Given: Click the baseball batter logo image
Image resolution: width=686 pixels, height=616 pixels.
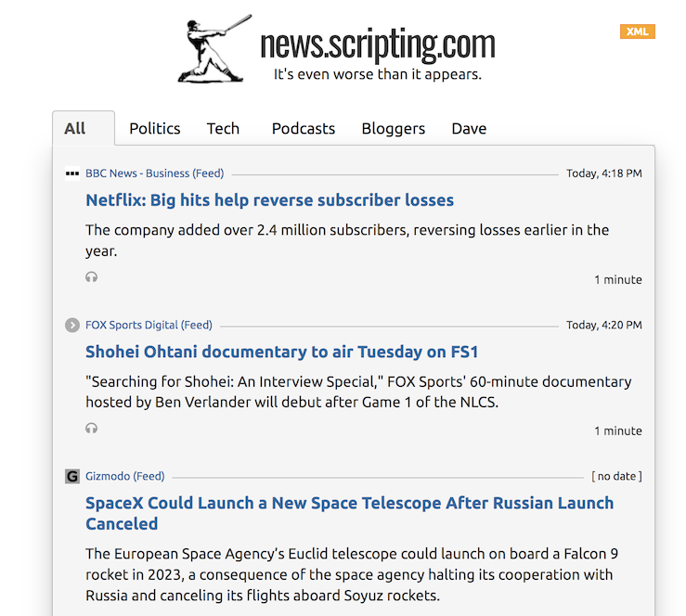Looking at the screenshot, I should [x=214, y=48].
